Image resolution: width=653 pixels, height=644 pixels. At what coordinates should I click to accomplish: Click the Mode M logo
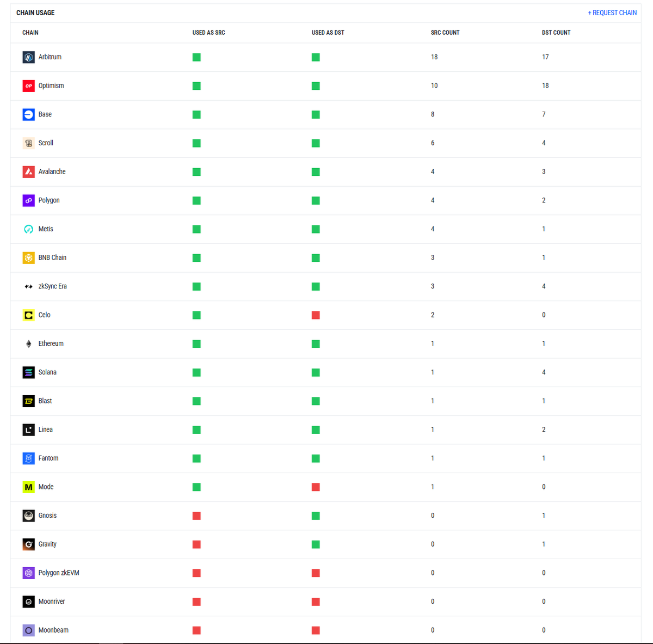(28, 487)
